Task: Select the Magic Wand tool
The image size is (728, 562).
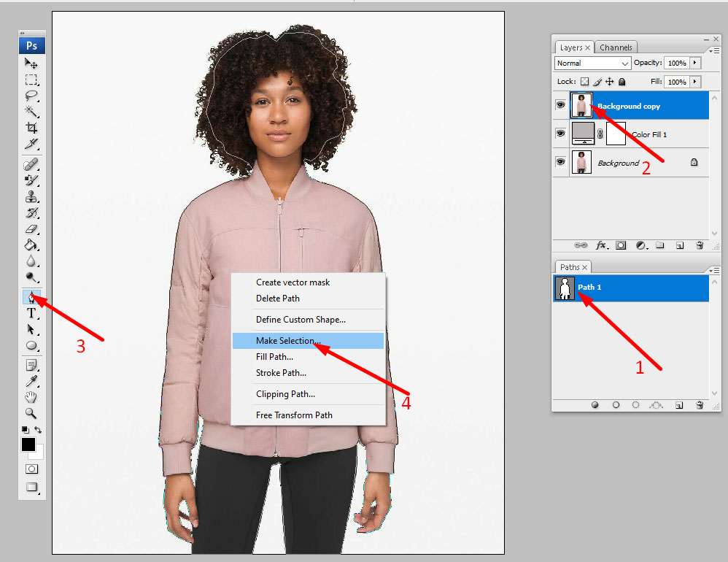Action: pyautogui.click(x=31, y=112)
